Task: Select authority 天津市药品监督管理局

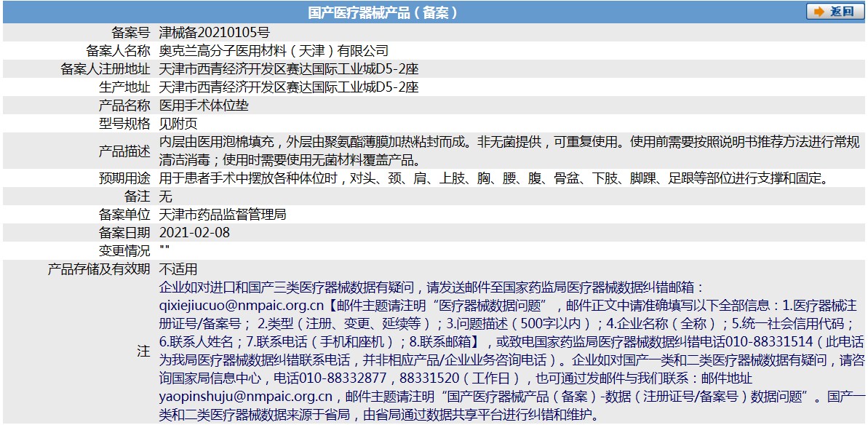Action: 223,214
